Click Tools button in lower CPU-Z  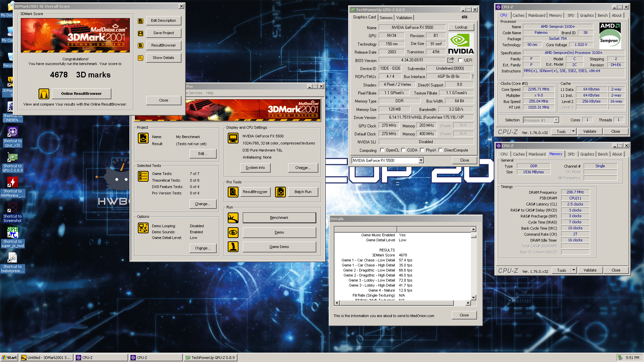[x=561, y=270]
